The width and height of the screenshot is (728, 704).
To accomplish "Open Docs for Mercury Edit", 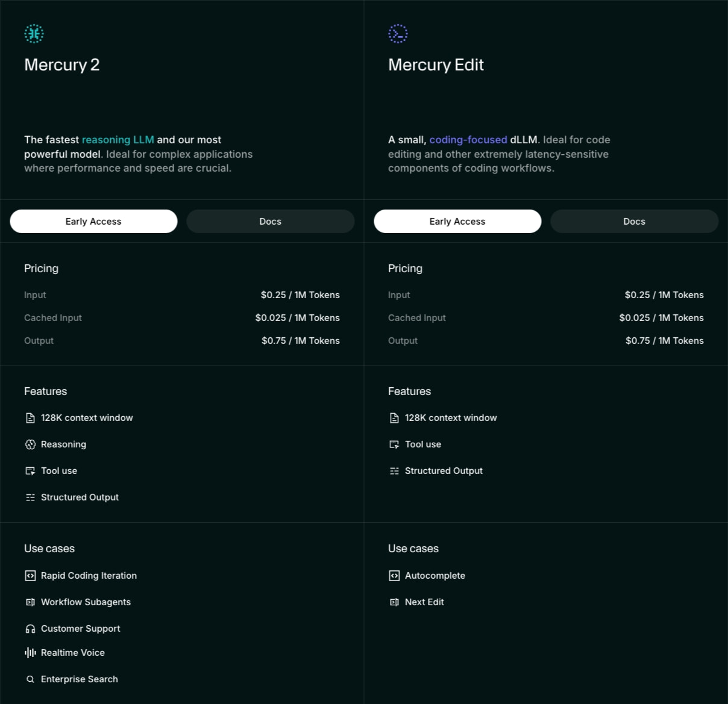I will (x=635, y=221).
